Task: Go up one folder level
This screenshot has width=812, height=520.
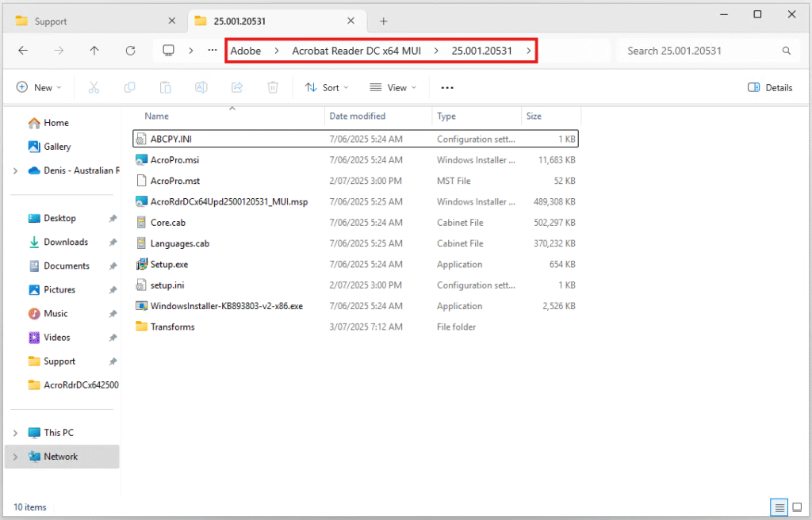Action: click(94, 51)
